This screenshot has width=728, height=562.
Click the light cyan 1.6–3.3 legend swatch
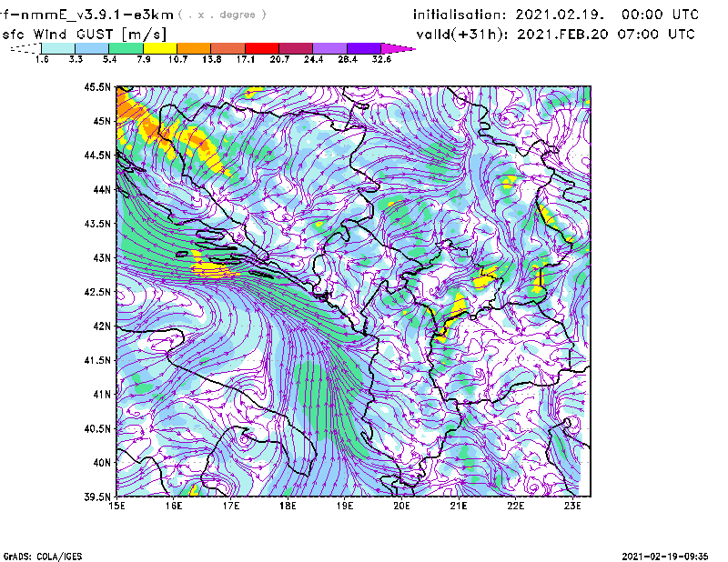58,48
